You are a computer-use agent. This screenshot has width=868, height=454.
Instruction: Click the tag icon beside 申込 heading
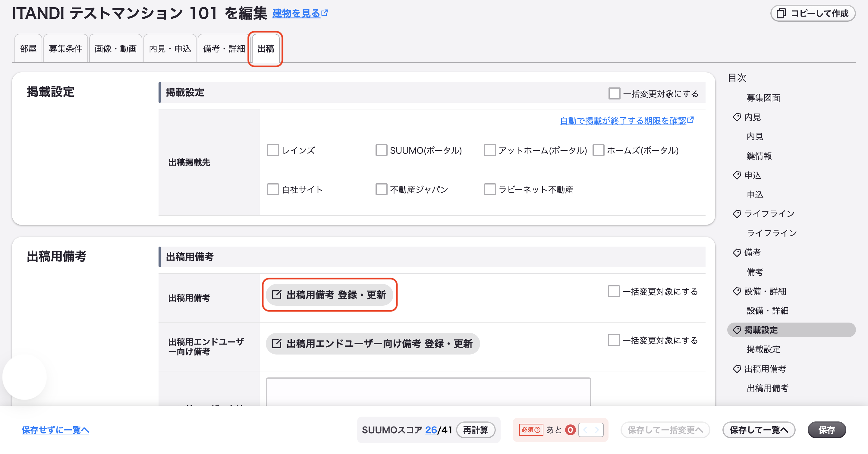737,175
